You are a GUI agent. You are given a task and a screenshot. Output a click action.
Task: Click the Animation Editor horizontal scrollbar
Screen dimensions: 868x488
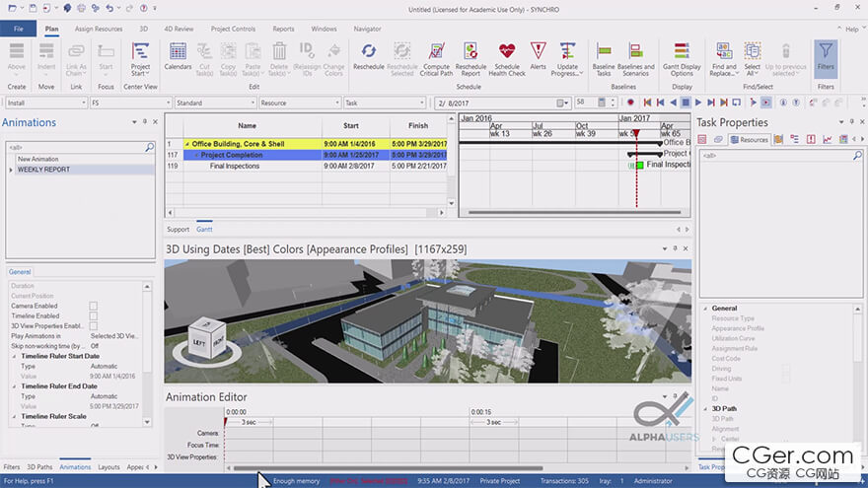388,468
